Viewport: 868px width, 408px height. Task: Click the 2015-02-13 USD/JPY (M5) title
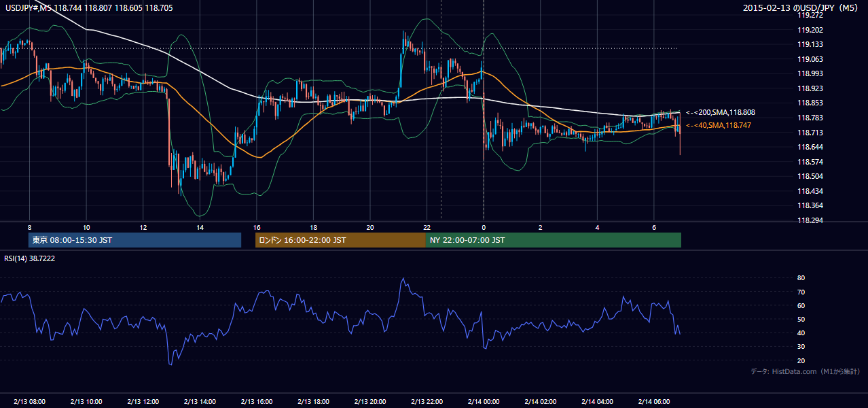point(801,8)
